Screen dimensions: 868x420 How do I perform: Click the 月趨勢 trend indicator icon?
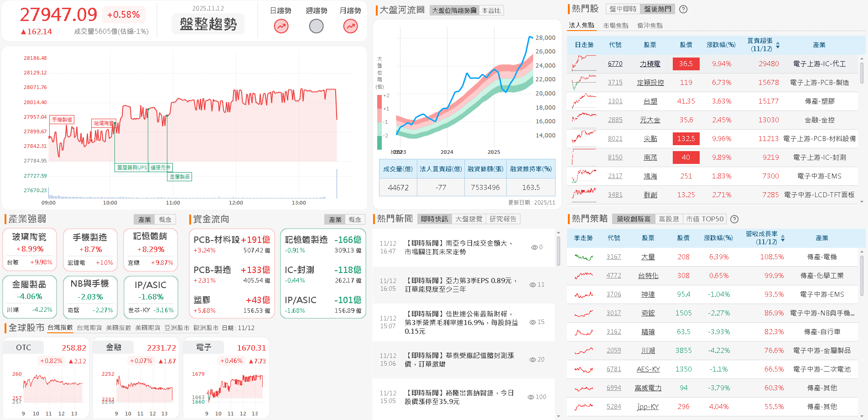(350, 26)
